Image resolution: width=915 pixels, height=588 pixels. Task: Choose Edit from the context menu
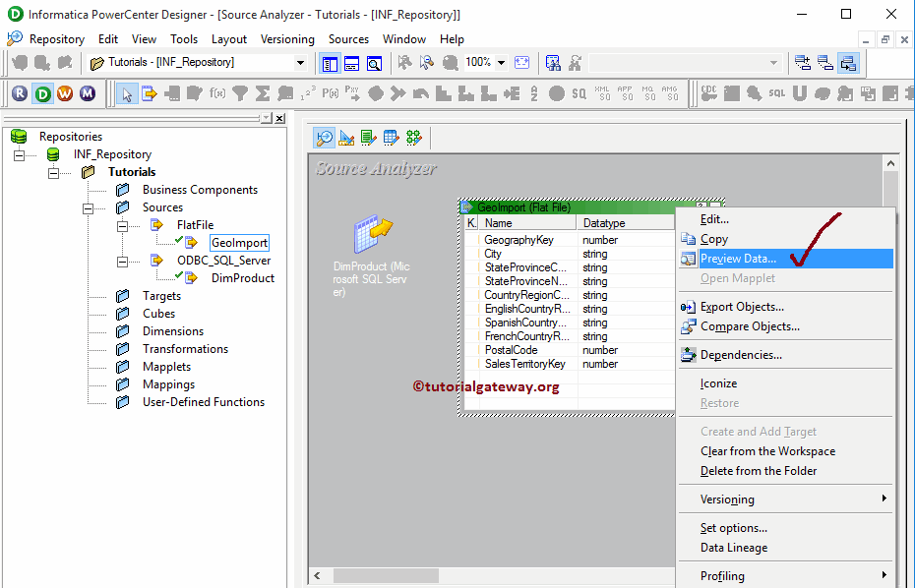pyautogui.click(x=785, y=219)
